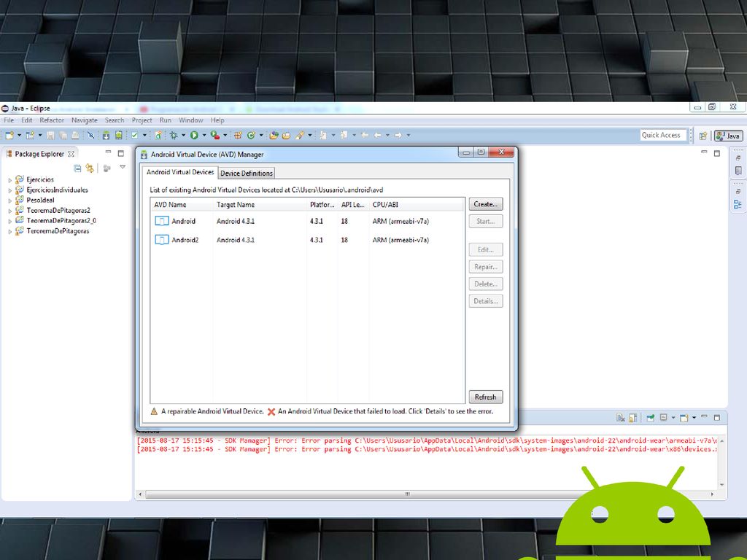The image size is (747, 560).
Task: Open the Refactor menu
Action: (52, 120)
